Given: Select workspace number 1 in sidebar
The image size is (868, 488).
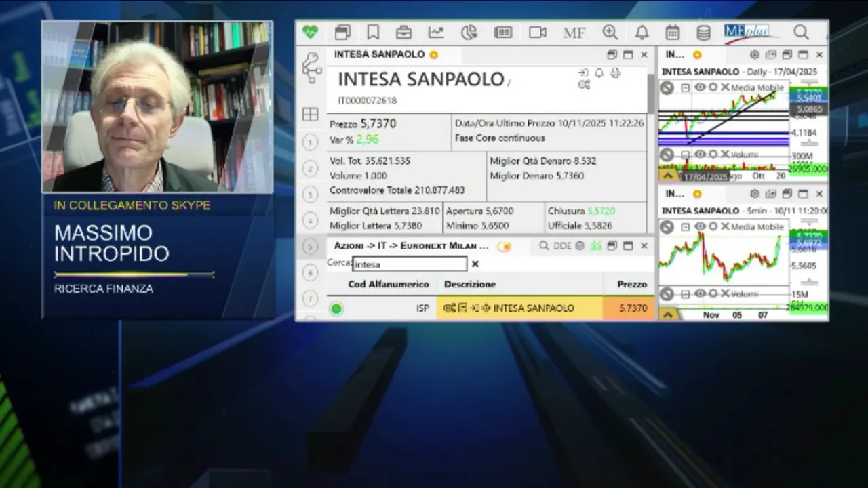Looking at the screenshot, I should tap(310, 142).
